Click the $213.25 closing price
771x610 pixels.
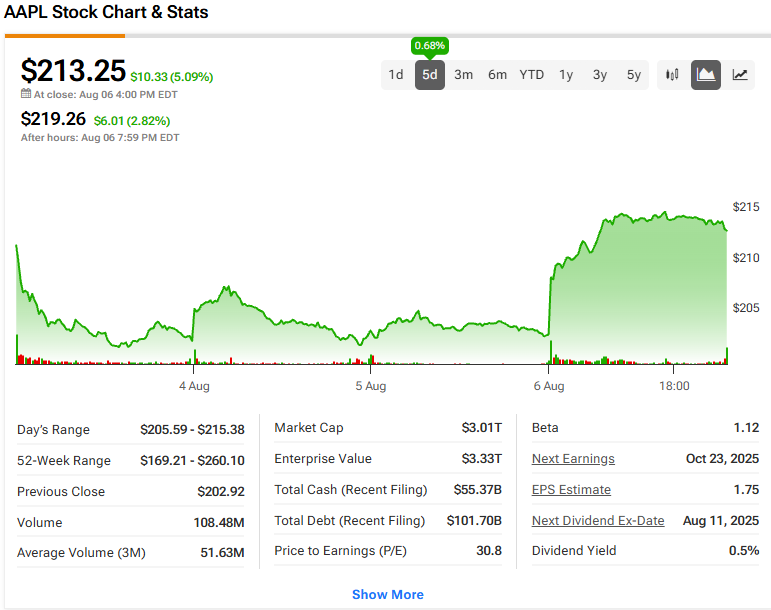pyautogui.click(x=73, y=70)
